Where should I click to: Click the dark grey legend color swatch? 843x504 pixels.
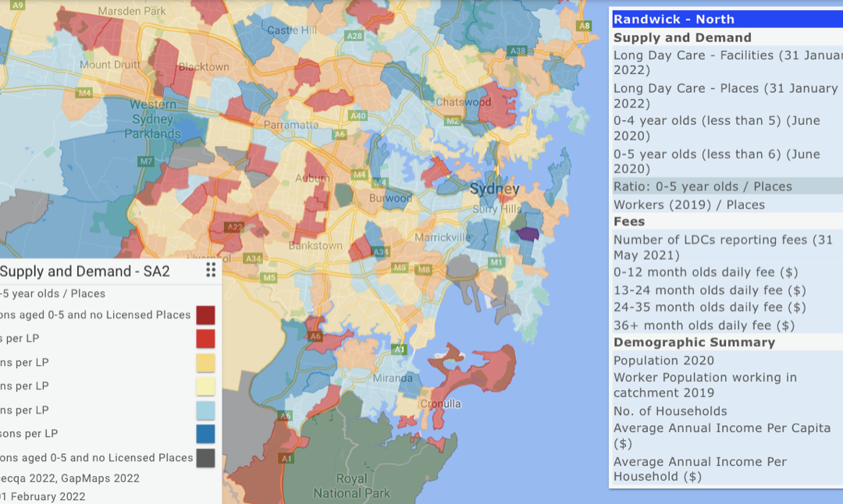tap(205, 458)
